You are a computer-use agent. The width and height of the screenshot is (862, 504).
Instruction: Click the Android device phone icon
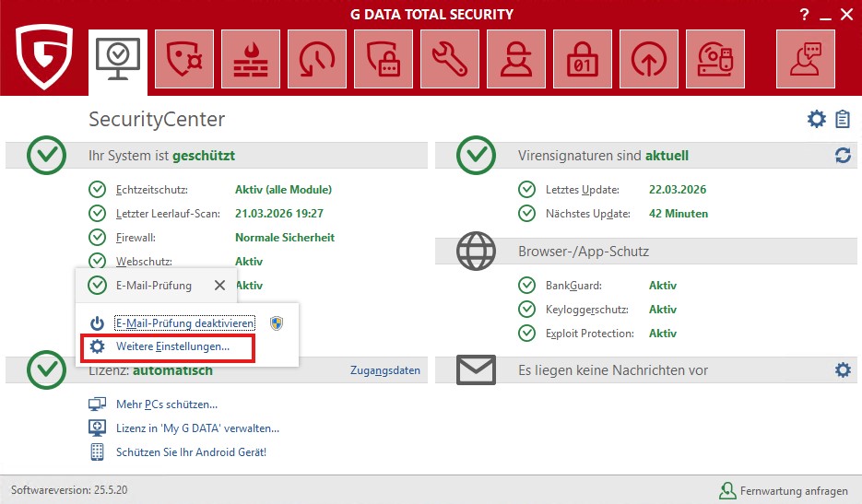coord(98,451)
